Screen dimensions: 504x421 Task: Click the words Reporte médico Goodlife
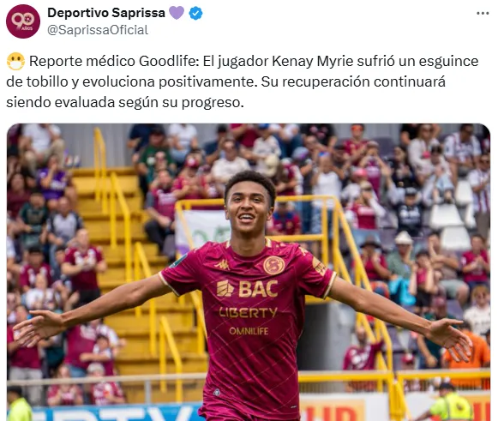point(114,61)
